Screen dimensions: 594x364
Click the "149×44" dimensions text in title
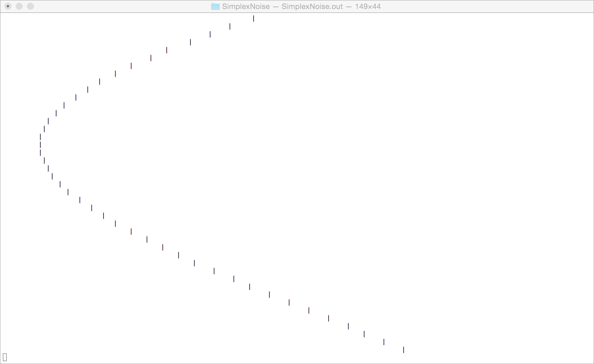click(x=368, y=6)
